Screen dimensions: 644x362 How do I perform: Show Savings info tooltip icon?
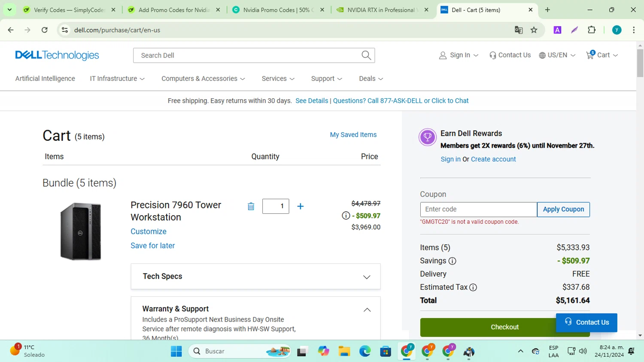tap(452, 261)
